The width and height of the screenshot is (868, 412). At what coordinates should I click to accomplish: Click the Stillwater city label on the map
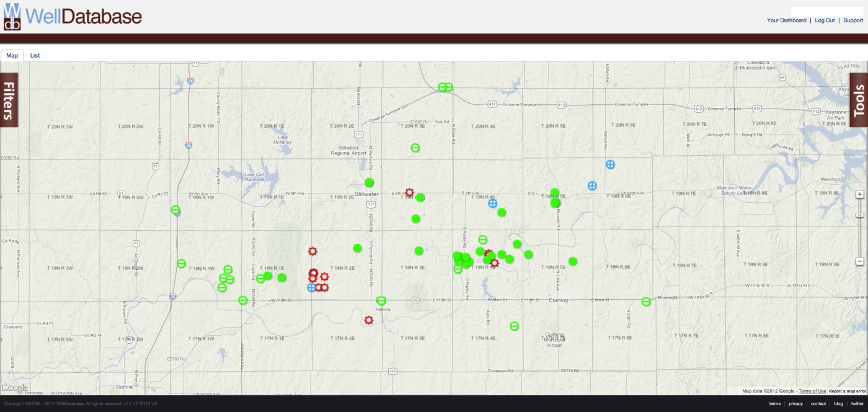366,194
